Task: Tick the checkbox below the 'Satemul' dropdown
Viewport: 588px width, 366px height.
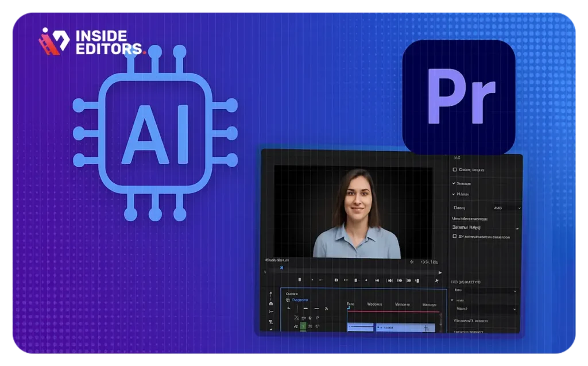Action: 455,236
